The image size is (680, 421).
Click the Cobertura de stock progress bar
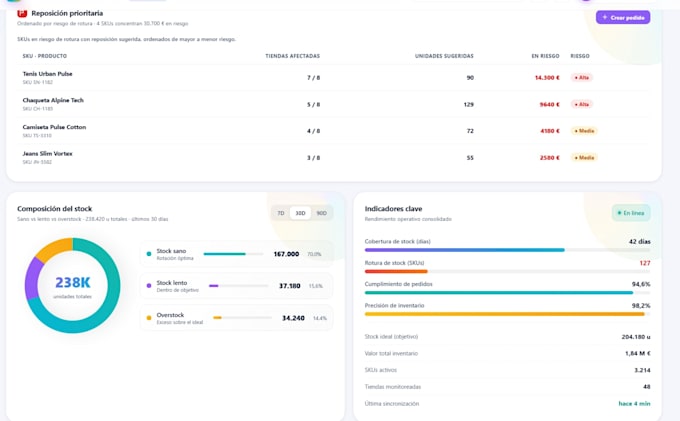click(x=507, y=250)
